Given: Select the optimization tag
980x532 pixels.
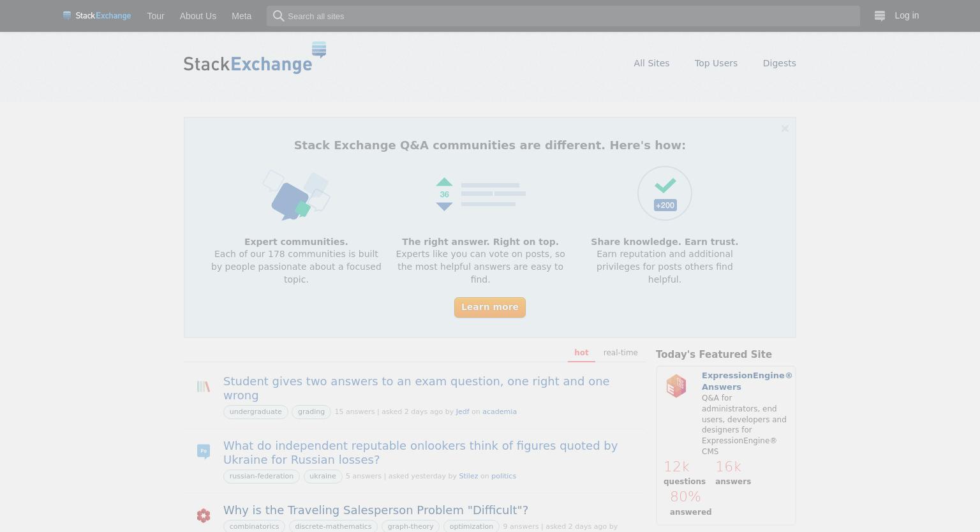Looking at the screenshot, I should point(471,527).
